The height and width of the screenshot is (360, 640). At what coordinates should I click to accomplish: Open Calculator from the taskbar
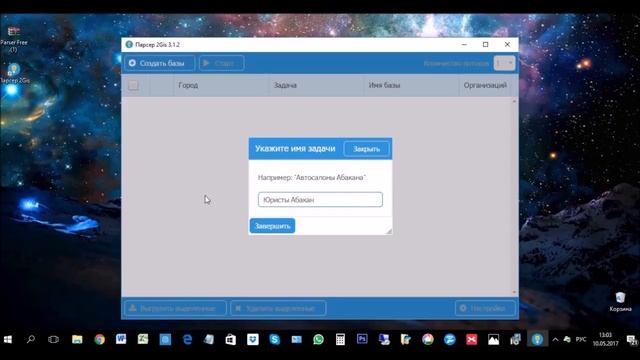pos(340,340)
